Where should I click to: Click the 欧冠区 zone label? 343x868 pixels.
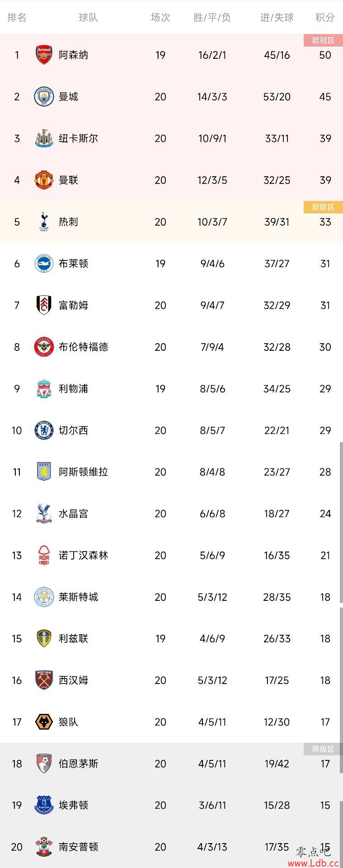(323, 40)
